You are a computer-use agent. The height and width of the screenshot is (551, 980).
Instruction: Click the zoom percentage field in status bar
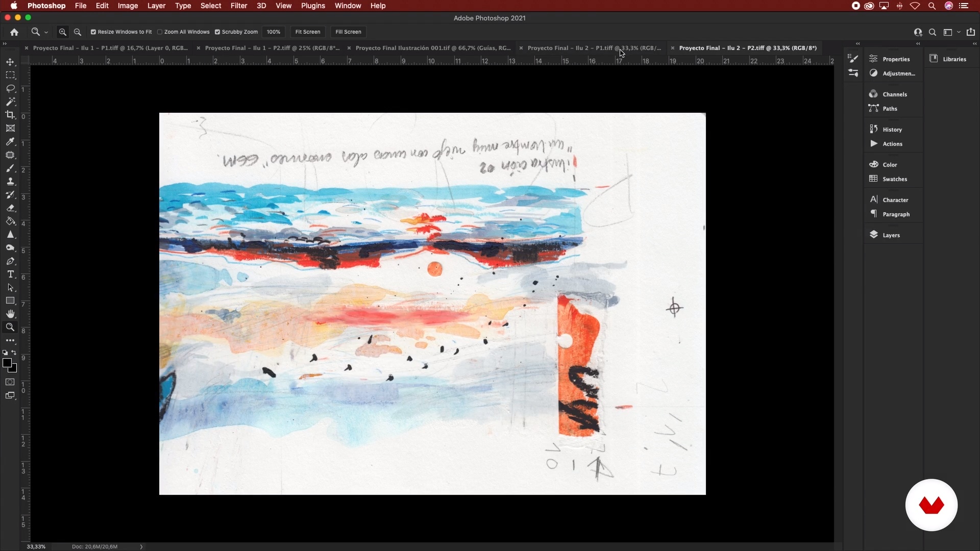click(36, 546)
